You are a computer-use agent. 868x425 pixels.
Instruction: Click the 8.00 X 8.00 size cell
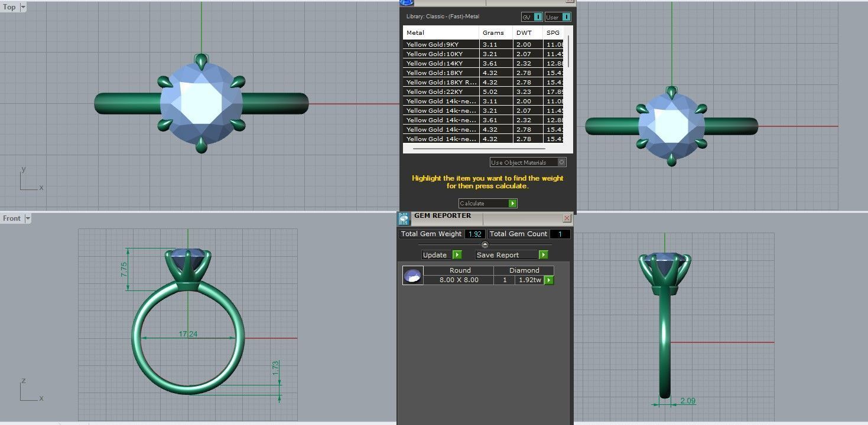(x=459, y=280)
